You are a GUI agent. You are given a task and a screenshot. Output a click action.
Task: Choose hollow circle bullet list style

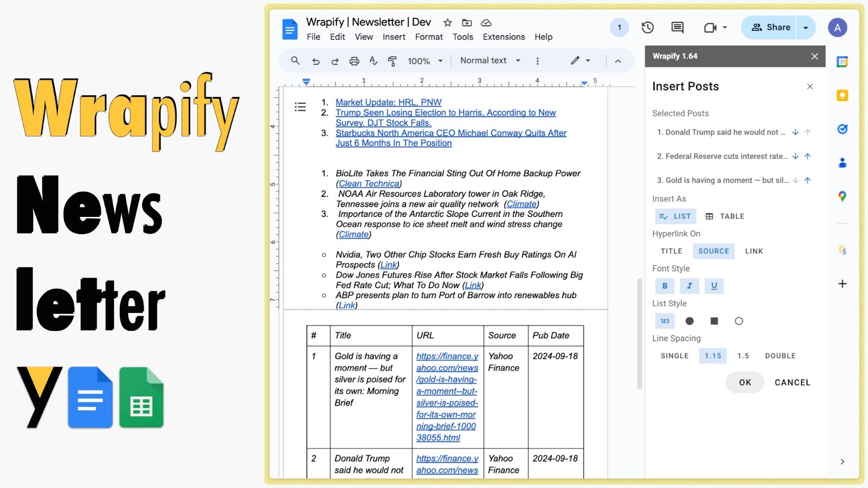tap(739, 321)
